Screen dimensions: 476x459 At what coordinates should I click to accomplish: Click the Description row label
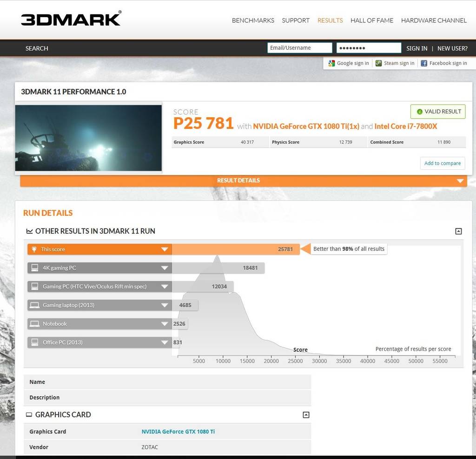(x=44, y=397)
